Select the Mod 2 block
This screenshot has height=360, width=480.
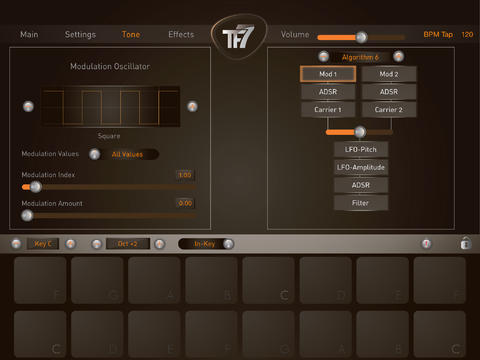[389, 74]
